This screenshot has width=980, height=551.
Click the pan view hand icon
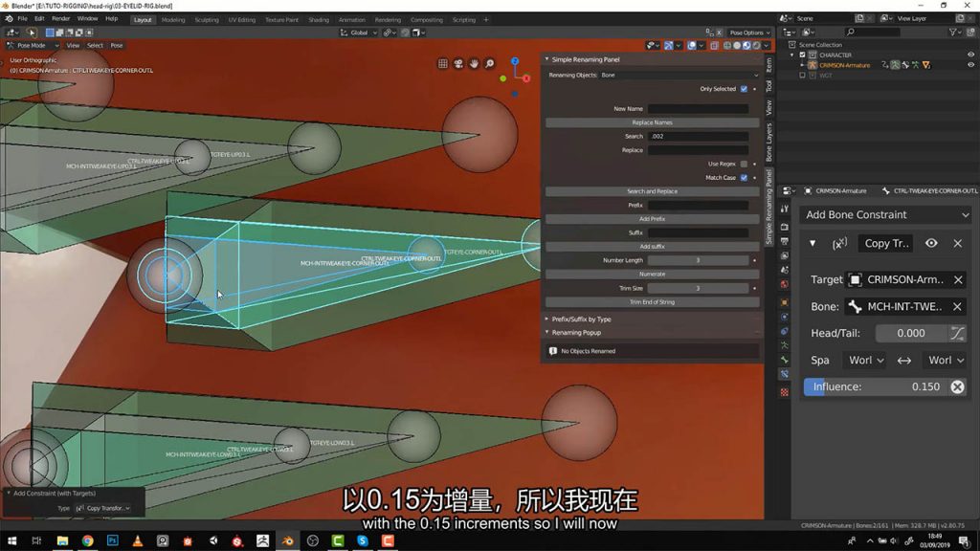(474, 64)
